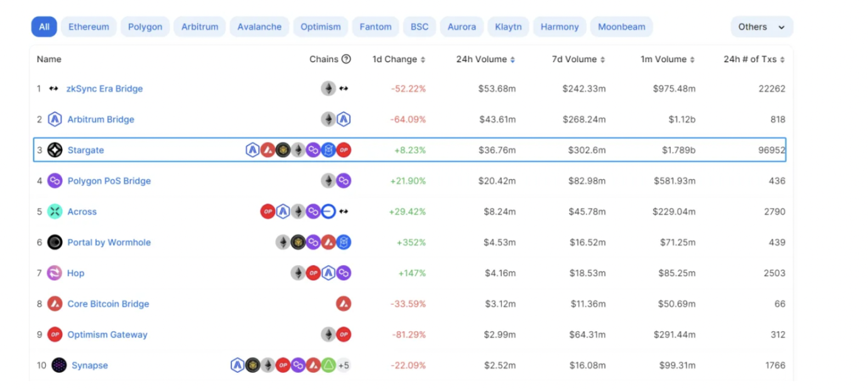
Task: Click the Hop logo icon
Action: tap(55, 273)
